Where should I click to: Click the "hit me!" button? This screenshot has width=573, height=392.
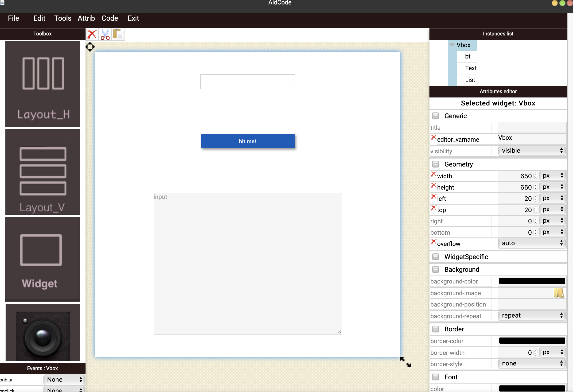click(x=247, y=141)
